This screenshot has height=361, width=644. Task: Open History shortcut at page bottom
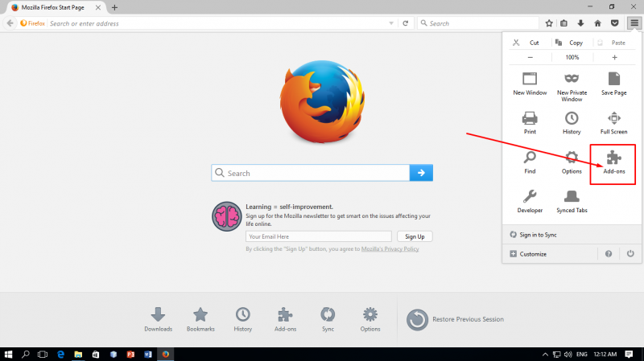click(x=243, y=319)
